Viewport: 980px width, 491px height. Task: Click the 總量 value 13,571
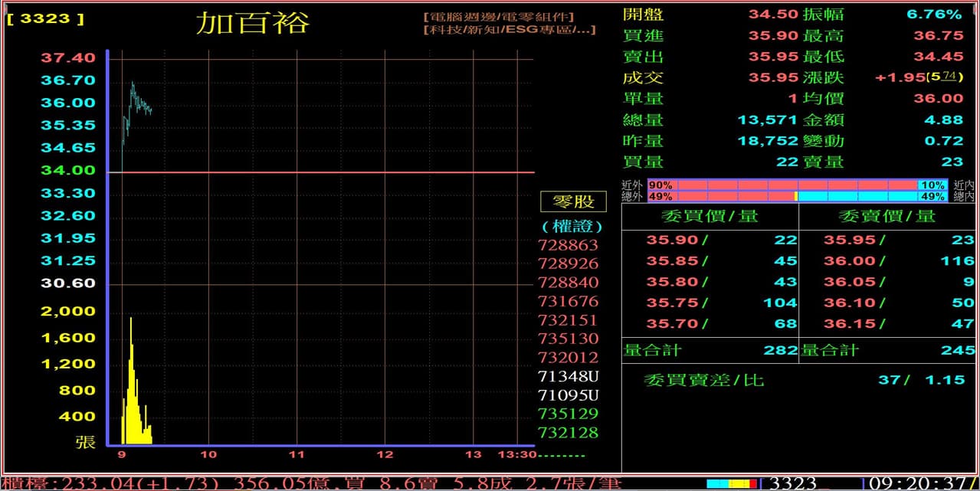pyautogui.click(x=768, y=120)
